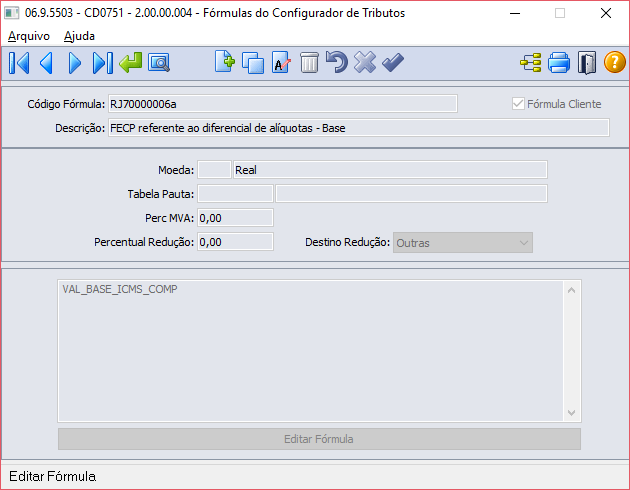This screenshot has height=490, width=630.
Task: Click the Tabela Pauta code field
Action: 235,194
